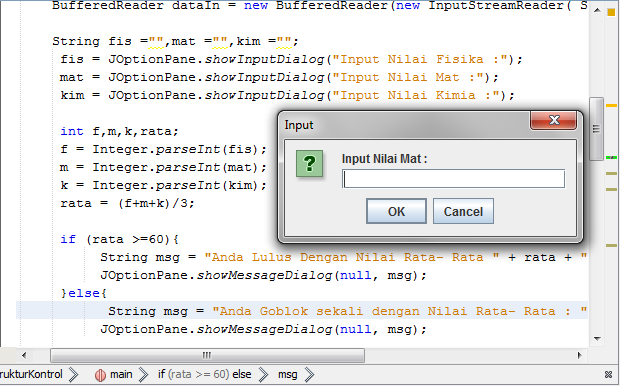The image size is (620, 386).
Task: Click the '}else{' line in code
Action: (x=83, y=293)
